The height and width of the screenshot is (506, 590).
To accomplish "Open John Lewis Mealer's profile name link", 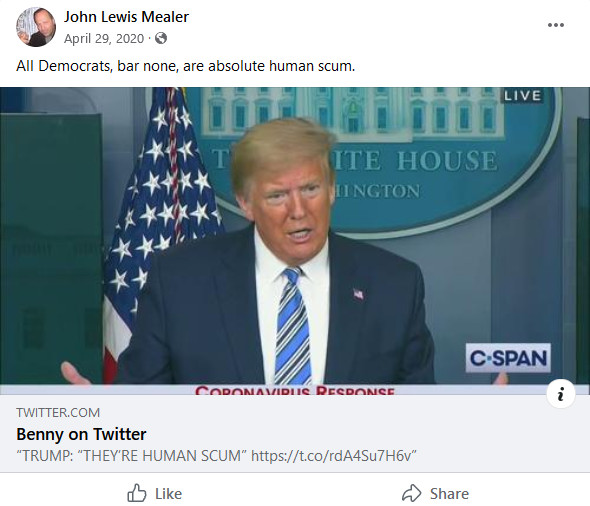I will (x=126, y=17).
